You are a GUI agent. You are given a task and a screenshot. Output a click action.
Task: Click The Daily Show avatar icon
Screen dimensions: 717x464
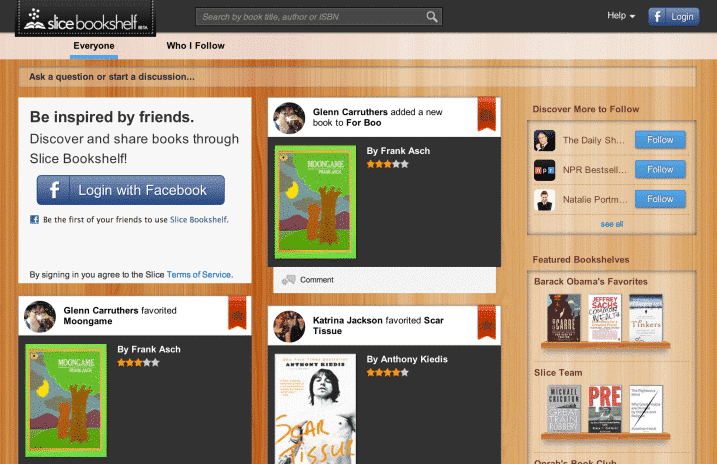(544, 140)
